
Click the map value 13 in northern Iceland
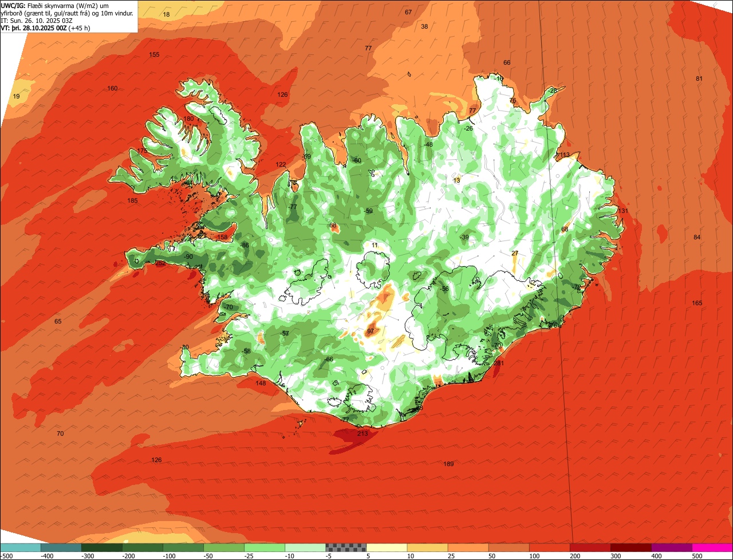tap(456, 181)
